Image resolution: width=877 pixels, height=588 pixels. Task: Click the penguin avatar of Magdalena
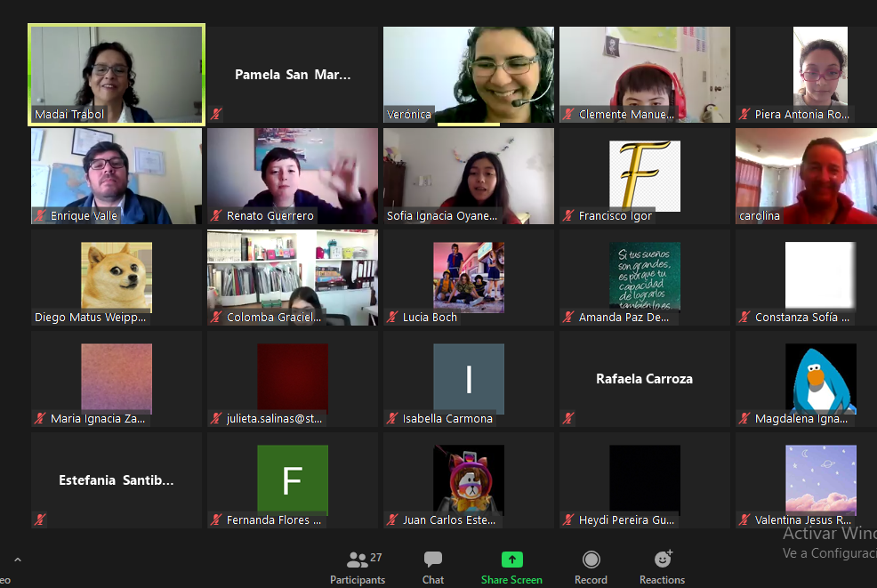(820, 378)
